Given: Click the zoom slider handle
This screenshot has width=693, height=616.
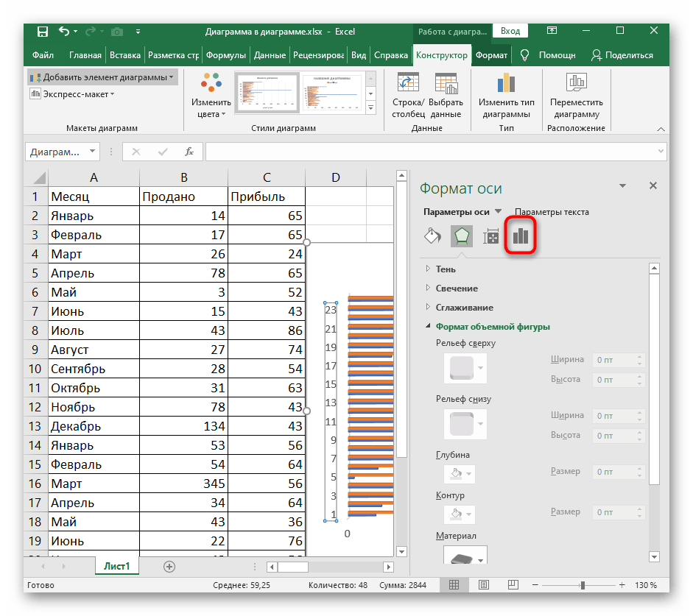Looking at the screenshot, I should coord(583,585).
